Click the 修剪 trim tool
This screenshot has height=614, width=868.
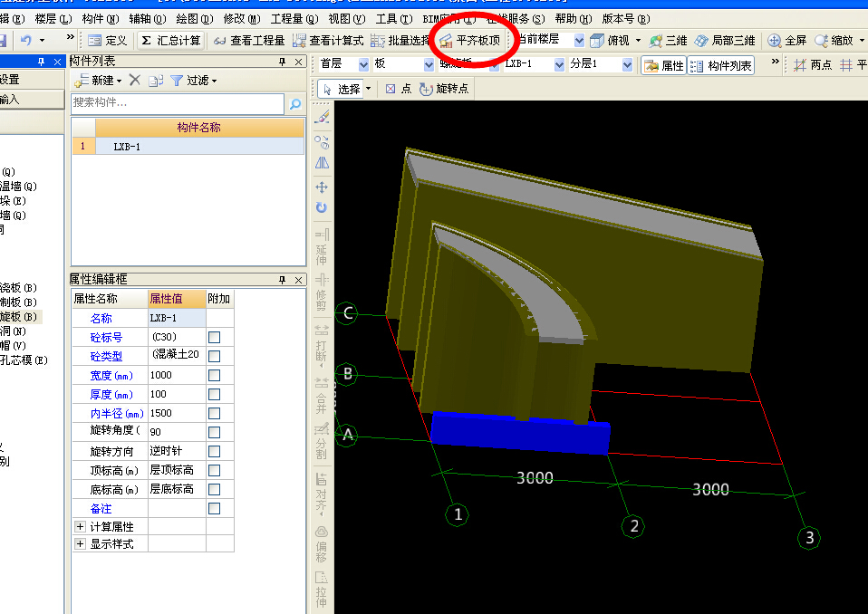pos(322,293)
